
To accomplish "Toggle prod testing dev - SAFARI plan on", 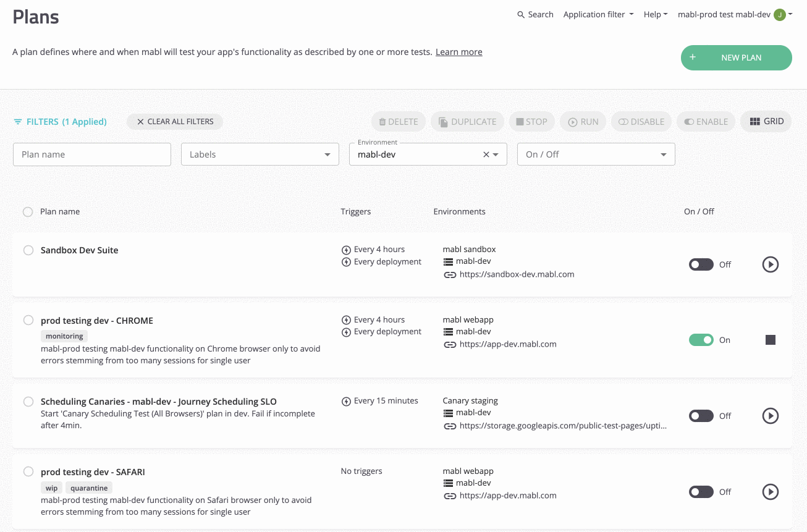I will (x=701, y=492).
